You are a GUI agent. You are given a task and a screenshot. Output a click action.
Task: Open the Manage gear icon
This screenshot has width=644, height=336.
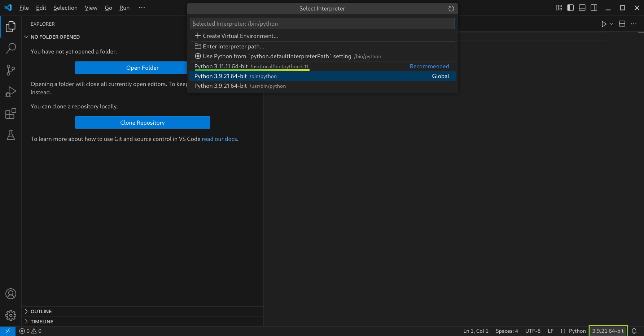11,315
